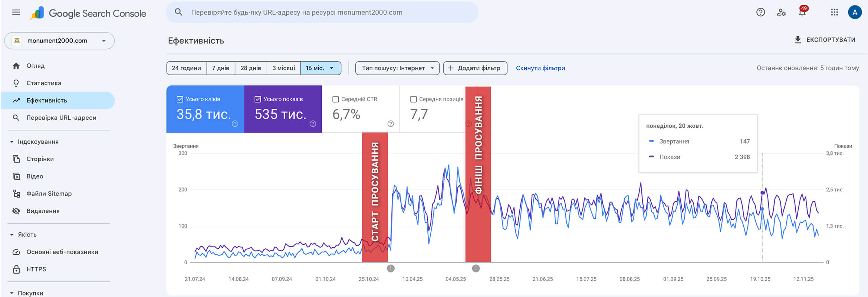Open the Google apps grid
This screenshot has width=868, height=297.
834,12
